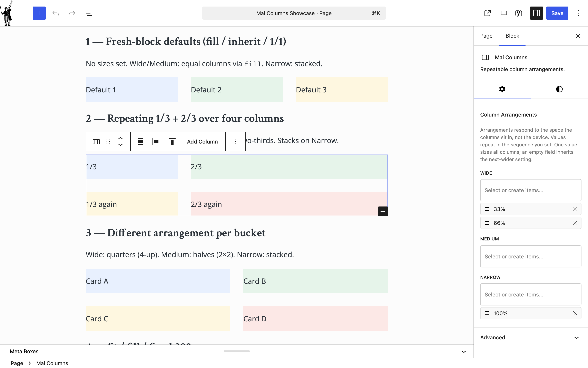Move the block up

120,138
